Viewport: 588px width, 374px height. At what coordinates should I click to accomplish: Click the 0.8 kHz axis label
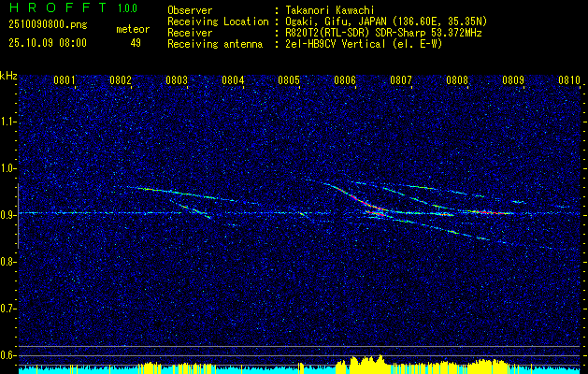click(x=8, y=262)
